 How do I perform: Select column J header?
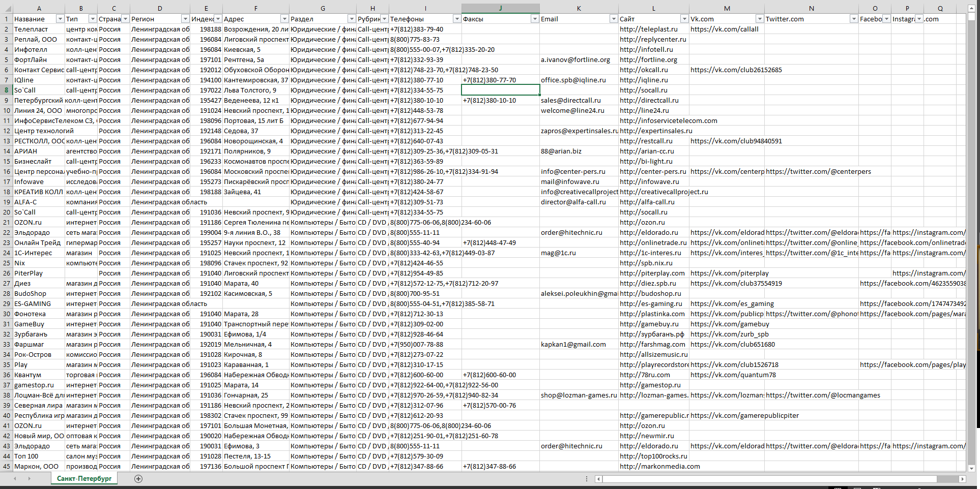point(501,9)
